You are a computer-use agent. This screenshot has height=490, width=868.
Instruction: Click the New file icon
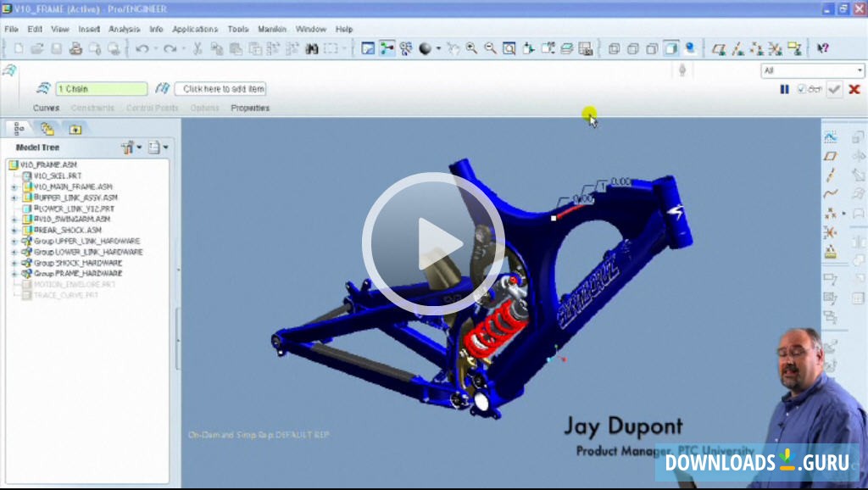click(x=19, y=48)
